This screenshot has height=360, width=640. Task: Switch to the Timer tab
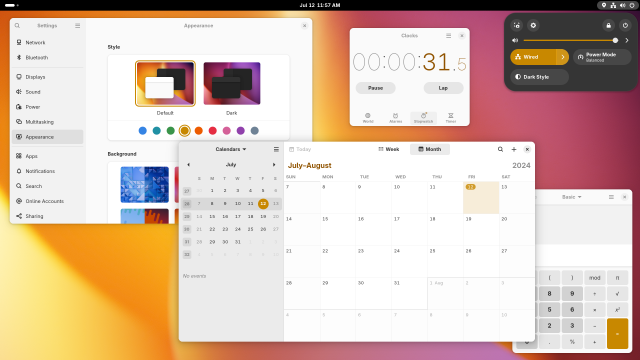pos(451,118)
